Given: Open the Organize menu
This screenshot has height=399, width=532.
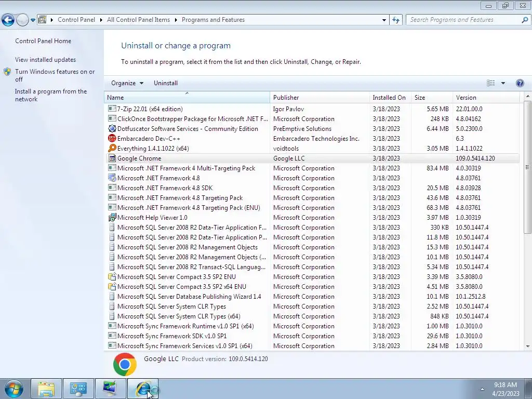Looking at the screenshot, I should (x=127, y=83).
